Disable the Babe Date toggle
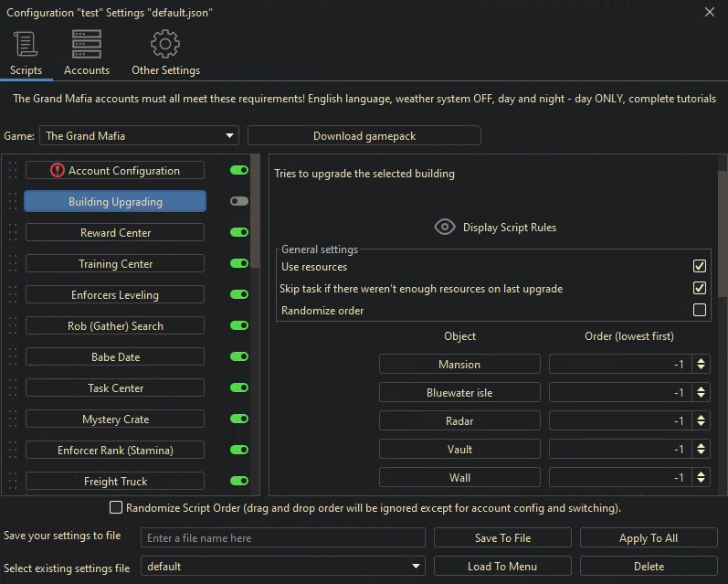Screen dimensions: 728x584 [x=239, y=356]
